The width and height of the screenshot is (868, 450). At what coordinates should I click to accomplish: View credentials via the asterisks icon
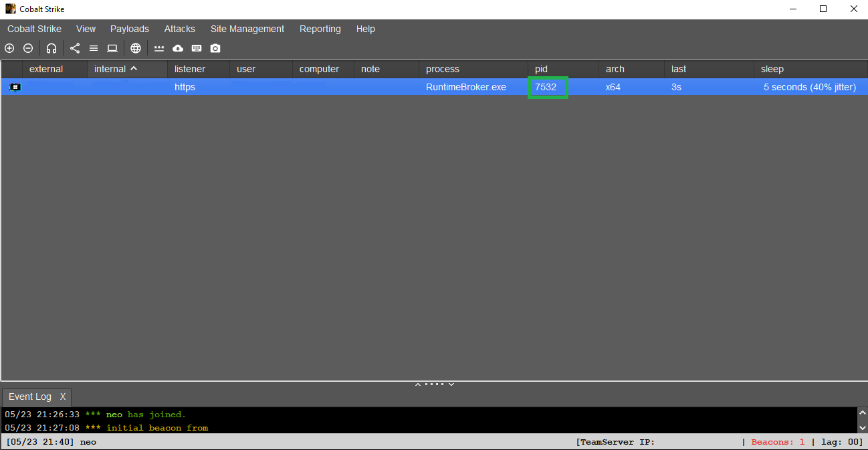tap(159, 48)
